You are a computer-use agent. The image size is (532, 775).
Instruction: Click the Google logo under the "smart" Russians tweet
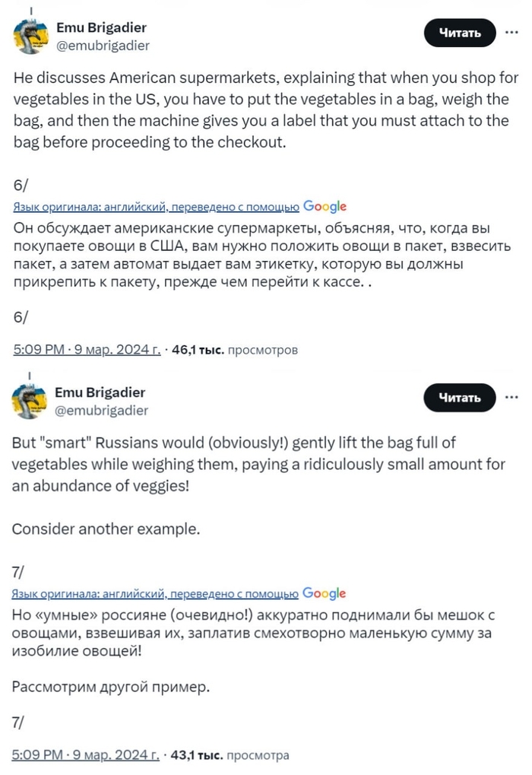[325, 593]
